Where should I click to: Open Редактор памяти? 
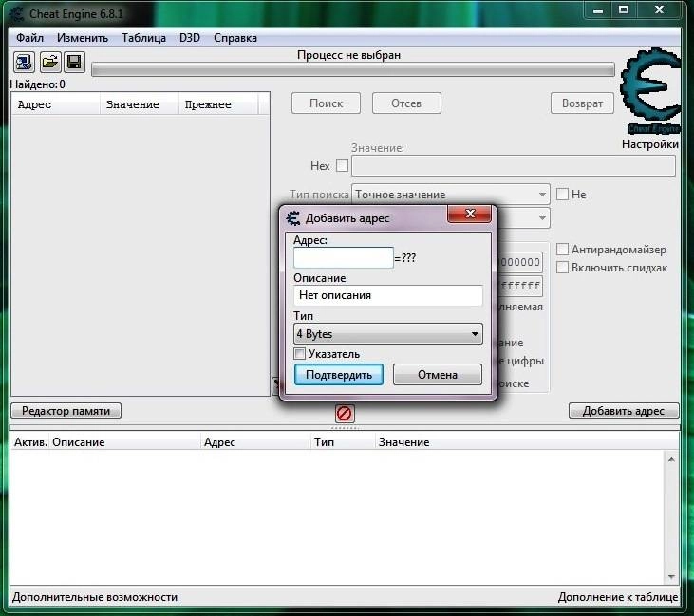(x=66, y=411)
